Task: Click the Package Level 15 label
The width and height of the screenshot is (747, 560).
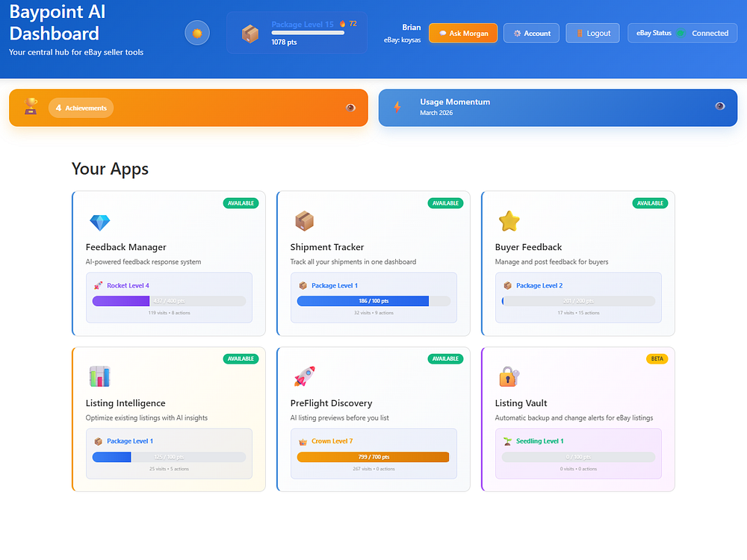Action: pyautogui.click(x=303, y=25)
